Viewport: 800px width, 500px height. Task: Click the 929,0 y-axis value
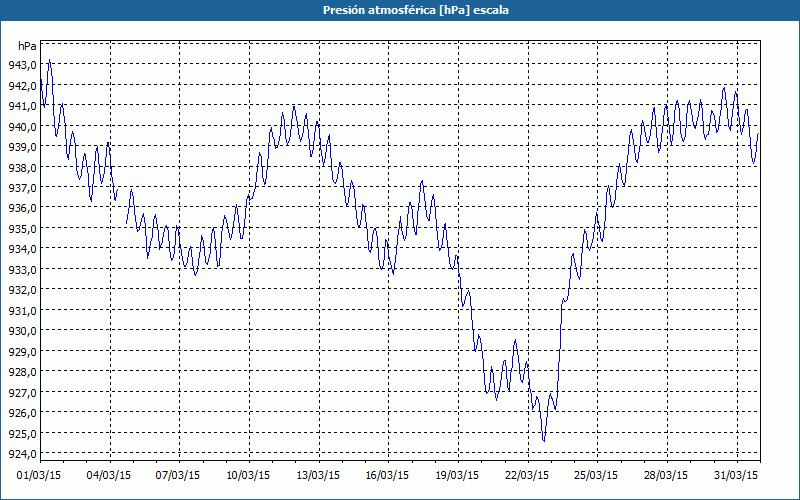[22, 351]
